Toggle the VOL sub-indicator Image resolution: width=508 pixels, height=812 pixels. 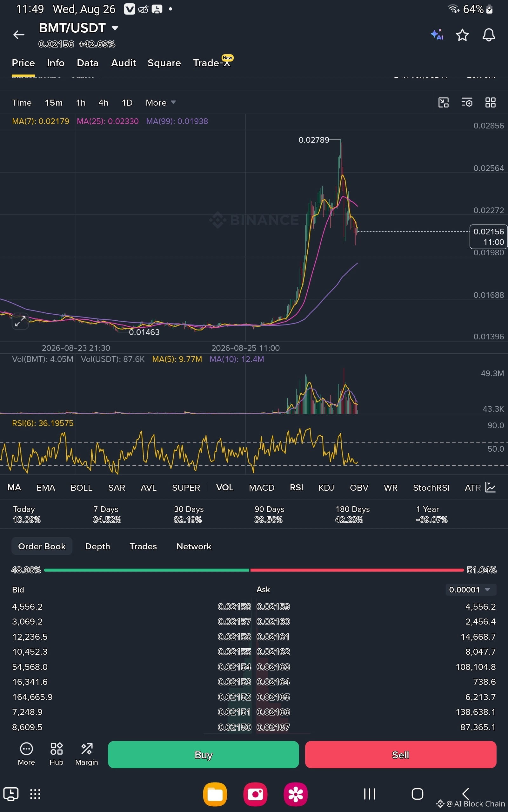(x=225, y=488)
